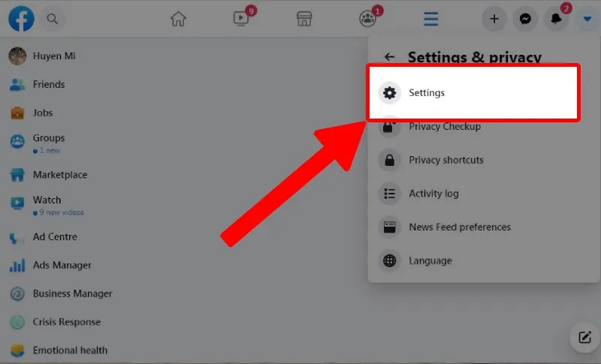Open the Watch video icon in top bar
This screenshot has width=601, height=364.
point(240,19)
